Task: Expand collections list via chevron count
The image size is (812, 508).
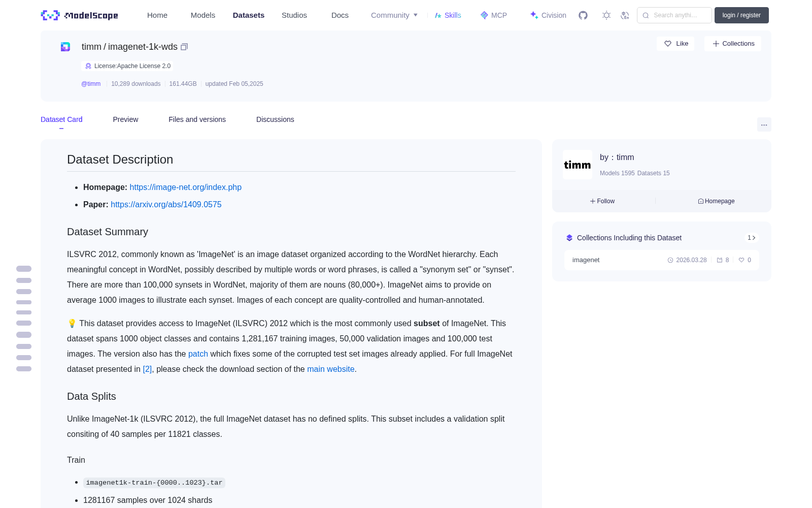Action: [x=752, y=238]
